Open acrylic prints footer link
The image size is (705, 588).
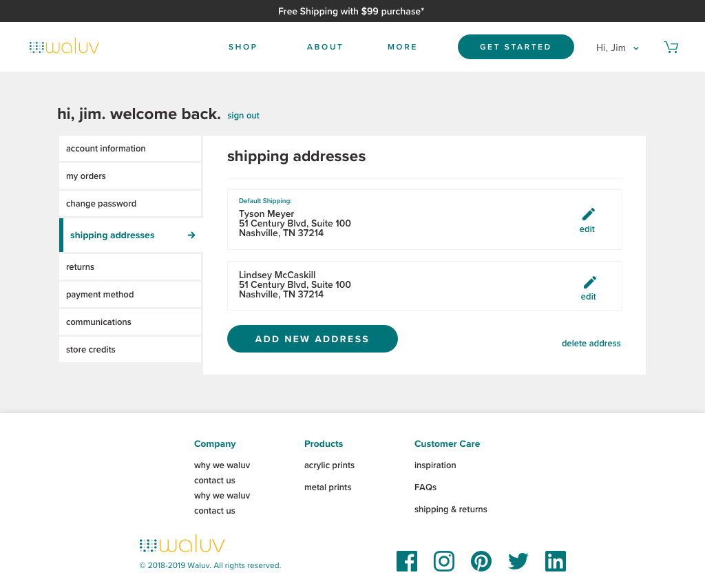pos(329,465)
